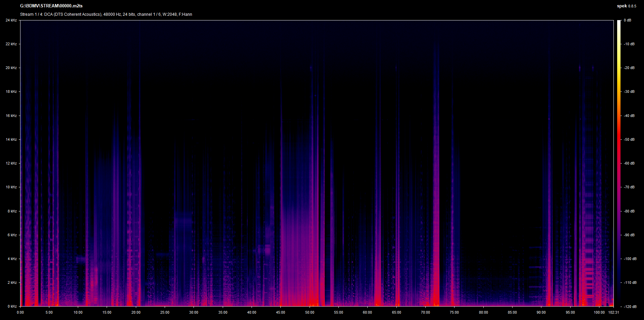Select the -50 dB color scale label
The image size is (644, 320).
point(629,140)
